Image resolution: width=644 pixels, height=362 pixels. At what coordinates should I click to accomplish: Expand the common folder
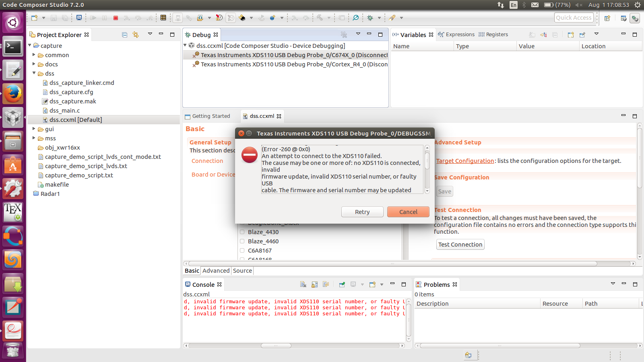[x=34, y=55]
